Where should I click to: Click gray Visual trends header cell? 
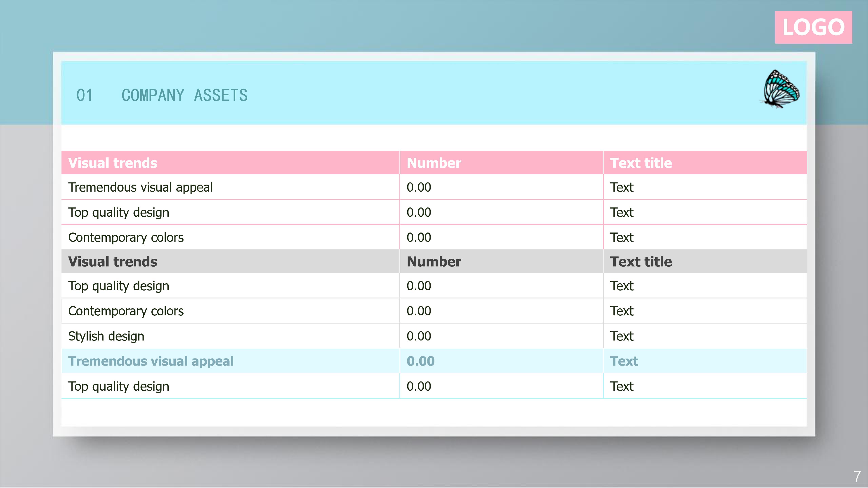click(113, 262)
